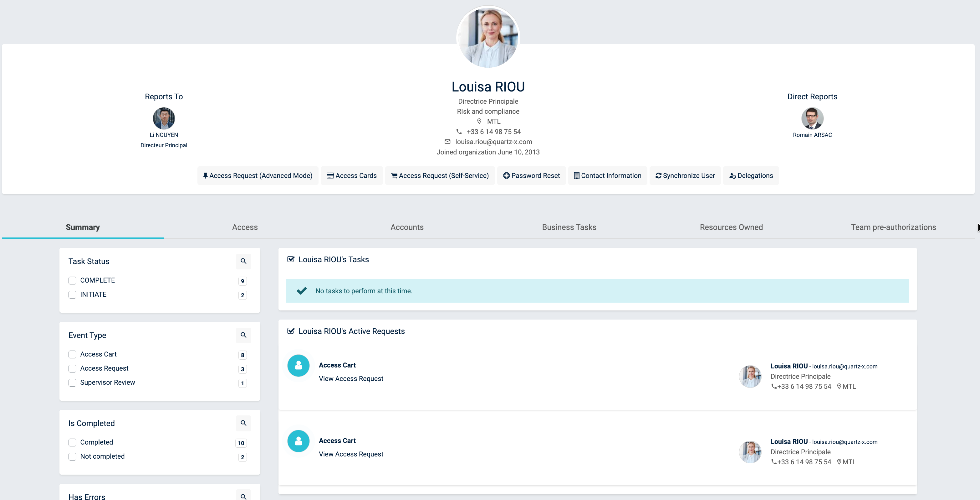Open the Resources Owned tab
The height and width of the screenshot is (500, 980).
731,227
